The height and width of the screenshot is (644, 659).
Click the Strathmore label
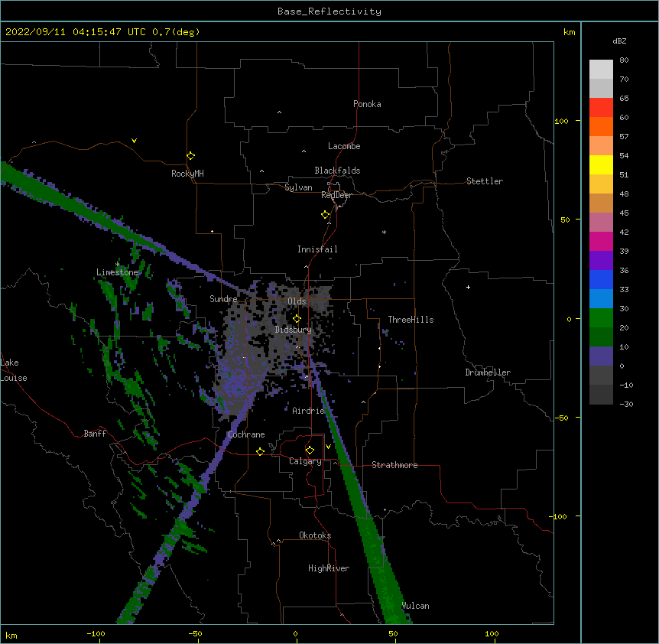[394, 465]
